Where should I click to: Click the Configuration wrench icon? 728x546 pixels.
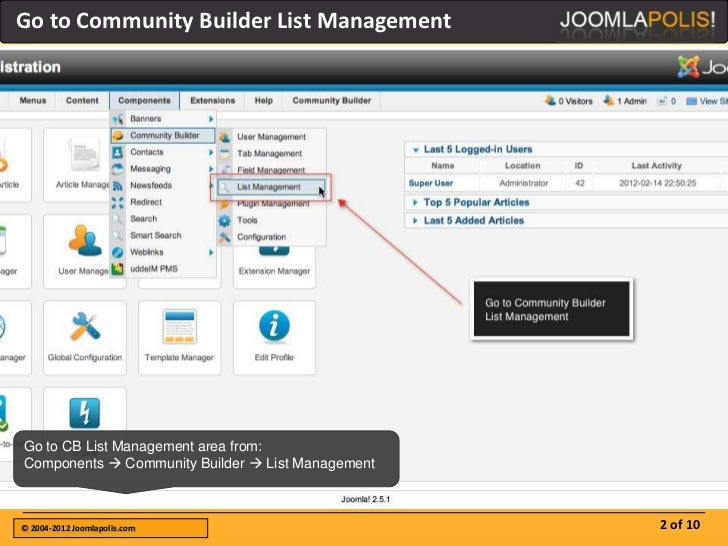[x=225, y=237]
